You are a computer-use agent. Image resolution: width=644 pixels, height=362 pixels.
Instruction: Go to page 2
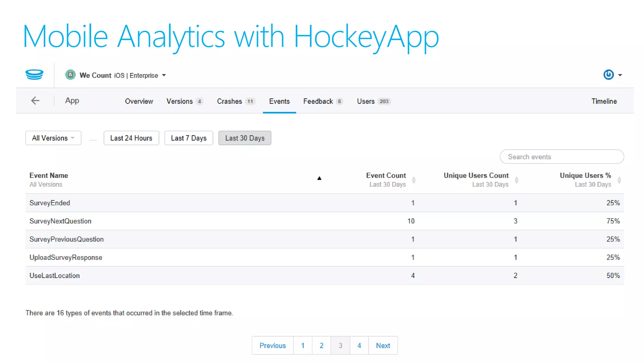[321, 345]
